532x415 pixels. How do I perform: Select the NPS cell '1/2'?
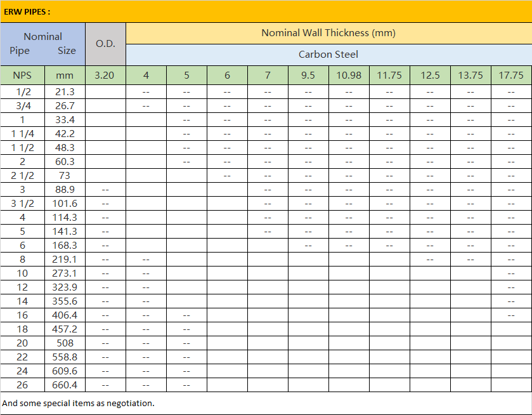click(22, 92)
